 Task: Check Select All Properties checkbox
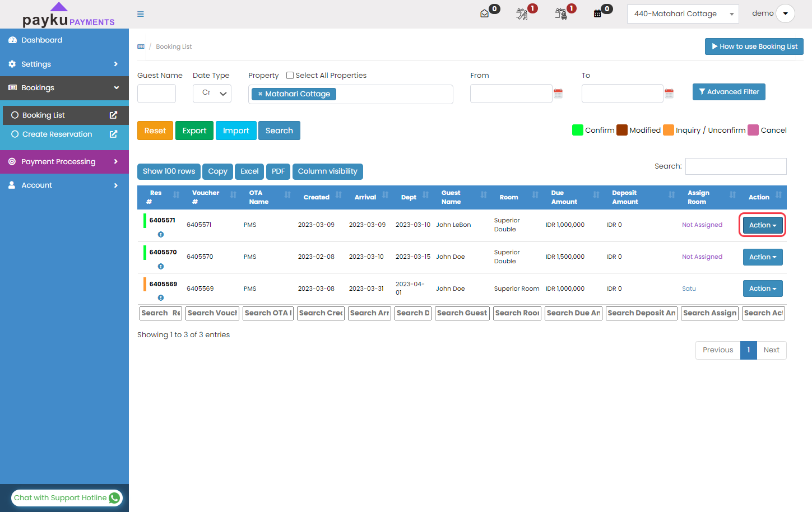(290, 75)
